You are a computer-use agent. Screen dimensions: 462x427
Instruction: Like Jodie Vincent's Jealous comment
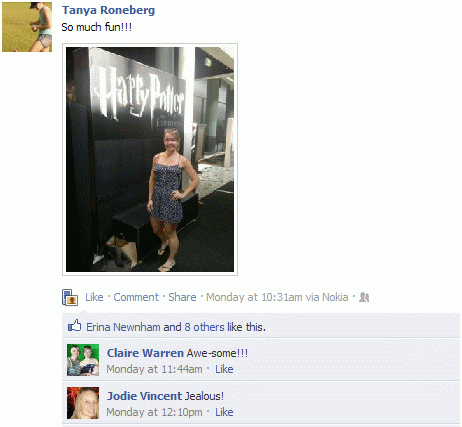point(224,412)
